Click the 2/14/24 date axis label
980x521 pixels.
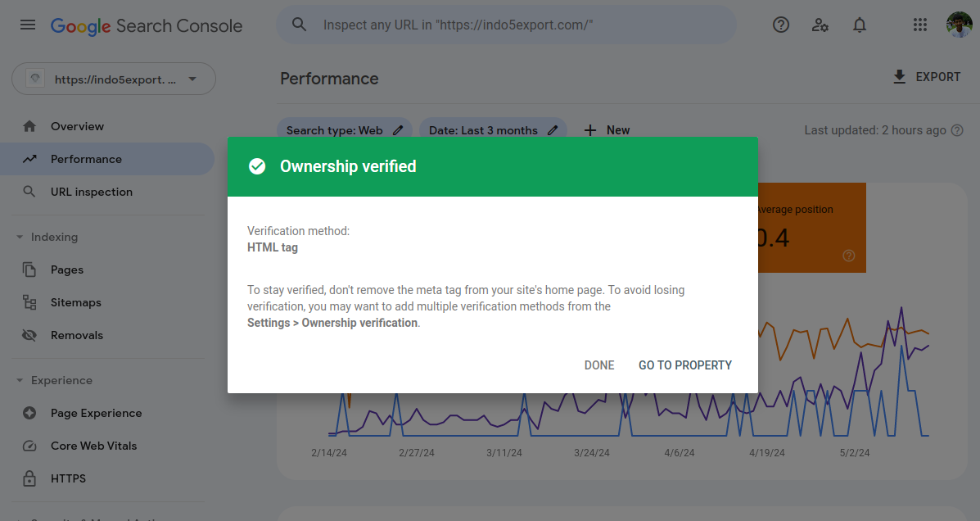pyautogui.click(x=329, y=453)
